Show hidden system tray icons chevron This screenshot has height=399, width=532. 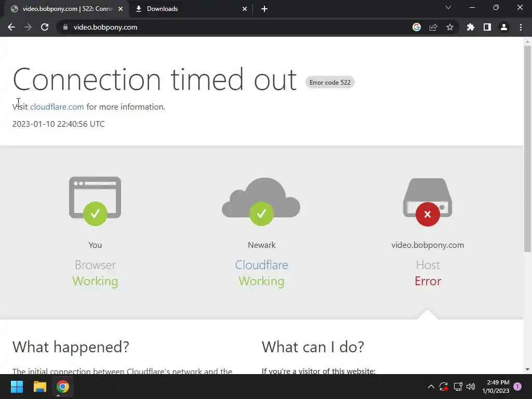click(x=431, y=387)
